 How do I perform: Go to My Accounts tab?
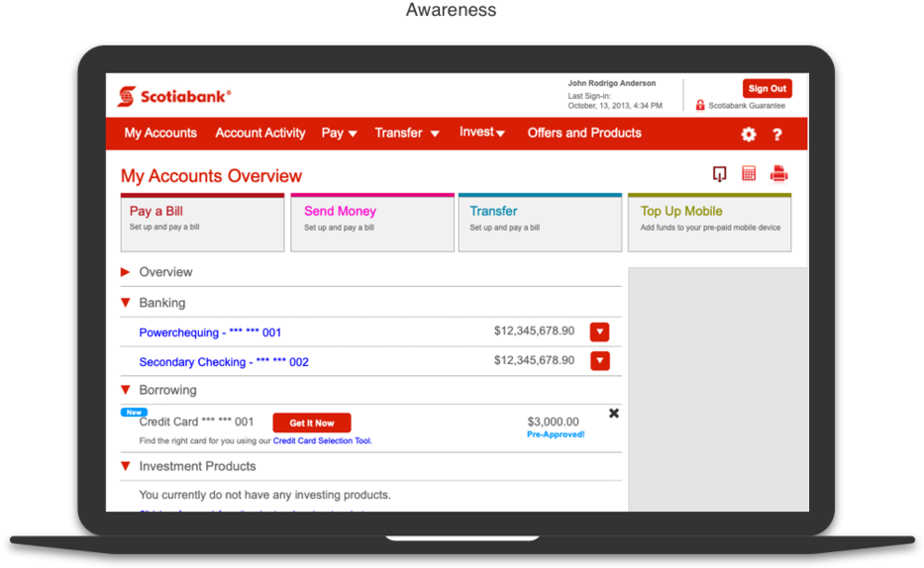pyautogui.click(x=160, y=133)
